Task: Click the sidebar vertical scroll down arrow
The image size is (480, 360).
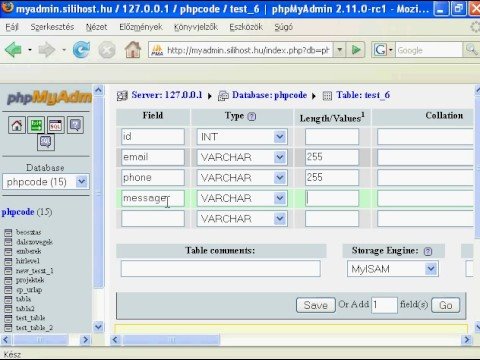Action: coord(98,327)
